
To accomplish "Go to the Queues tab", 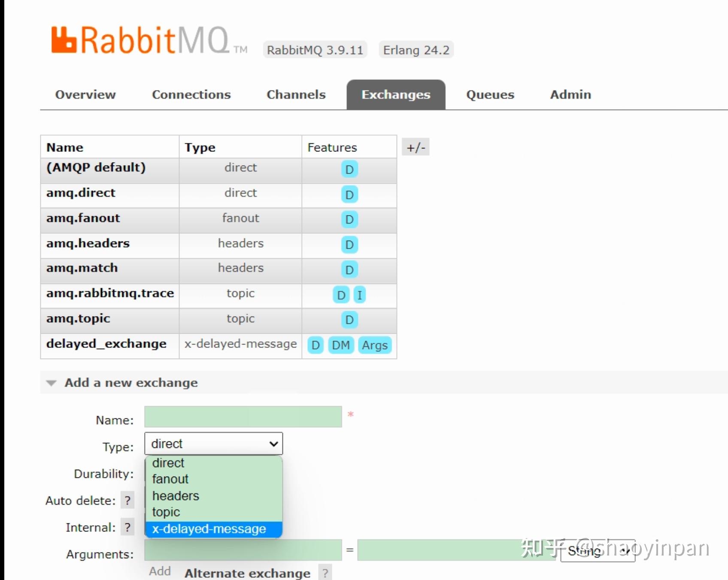I will (490, 94).
